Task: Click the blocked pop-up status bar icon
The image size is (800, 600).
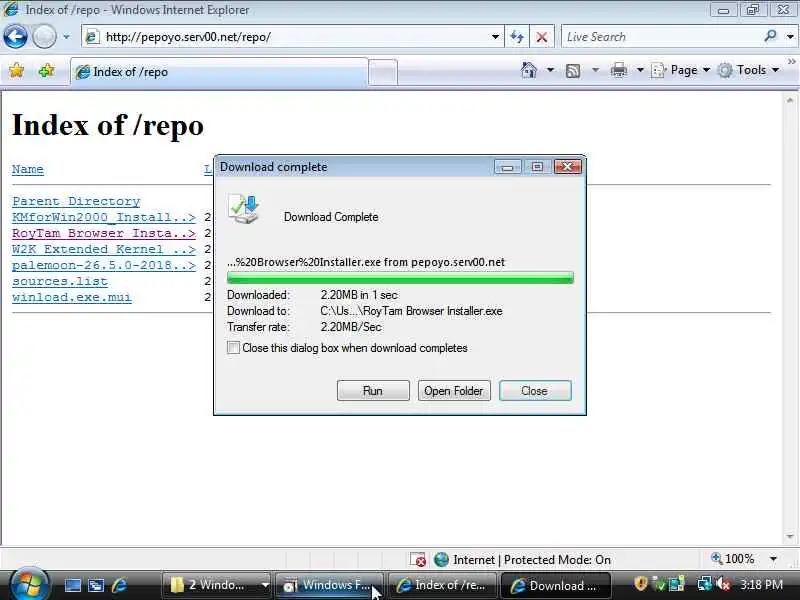Action: [418, 560]
